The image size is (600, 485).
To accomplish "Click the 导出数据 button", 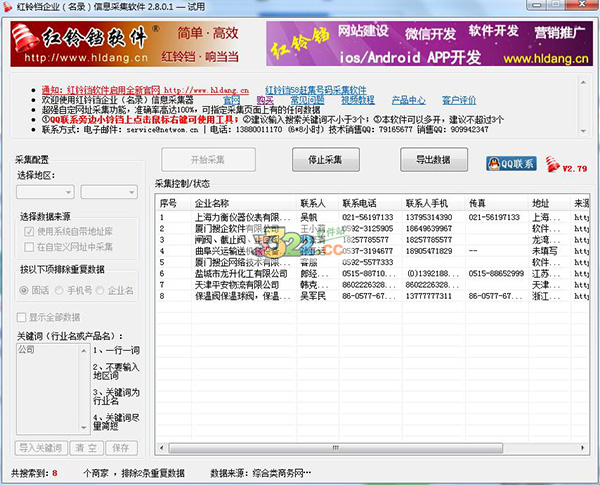I will pos(434,159).
